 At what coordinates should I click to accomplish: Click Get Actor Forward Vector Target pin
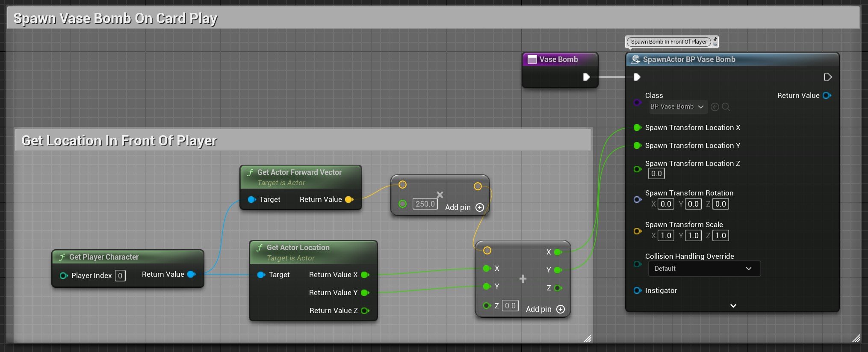click(251, 199)
